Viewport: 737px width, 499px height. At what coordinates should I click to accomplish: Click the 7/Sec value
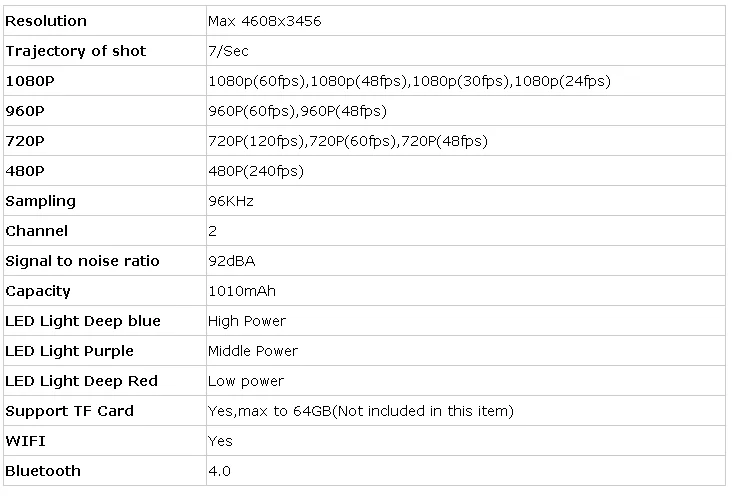click(x=228, y=51)
